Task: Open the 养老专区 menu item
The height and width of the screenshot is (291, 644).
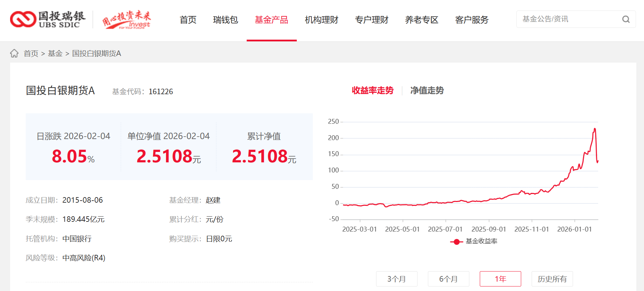Action: [x=422, y=20]
